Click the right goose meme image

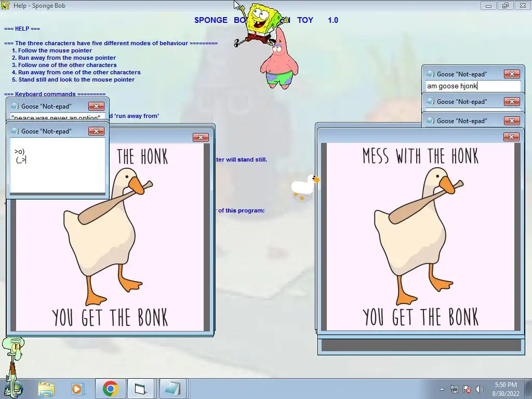pyautogui.click(x=420, y=236)
